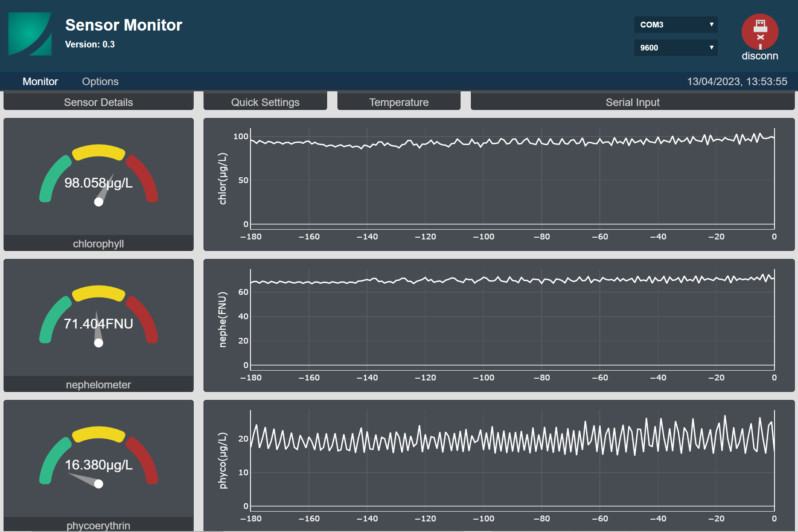
Task: Switch to the Monitor tab
Action: coord(40,82)
